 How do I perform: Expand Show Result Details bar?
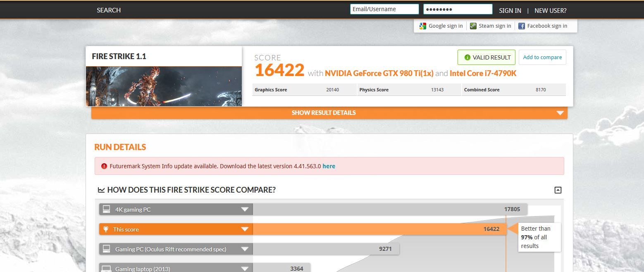(x=329, y=113)
